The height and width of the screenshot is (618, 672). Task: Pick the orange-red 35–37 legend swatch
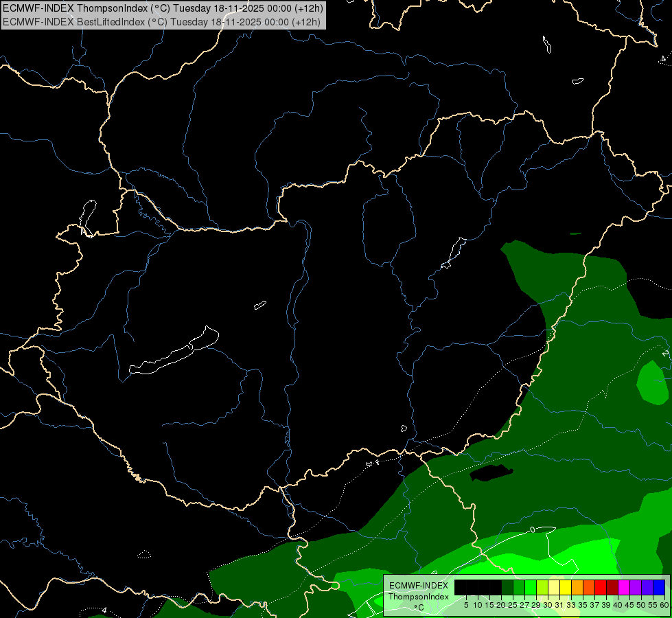(x=589, y=587)
